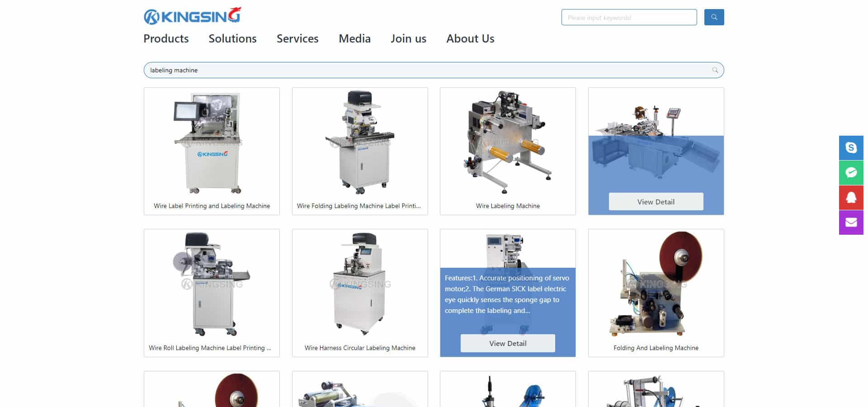Image resolution: width=868 pixels, height=407 pixels.
Task: Select Folding And Labeling Machine product image
Action: [656, 284]
